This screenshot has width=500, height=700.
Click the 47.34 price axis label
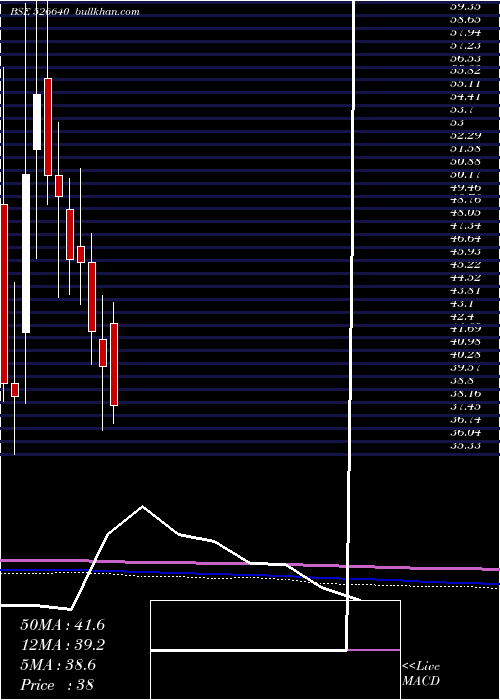465,225
